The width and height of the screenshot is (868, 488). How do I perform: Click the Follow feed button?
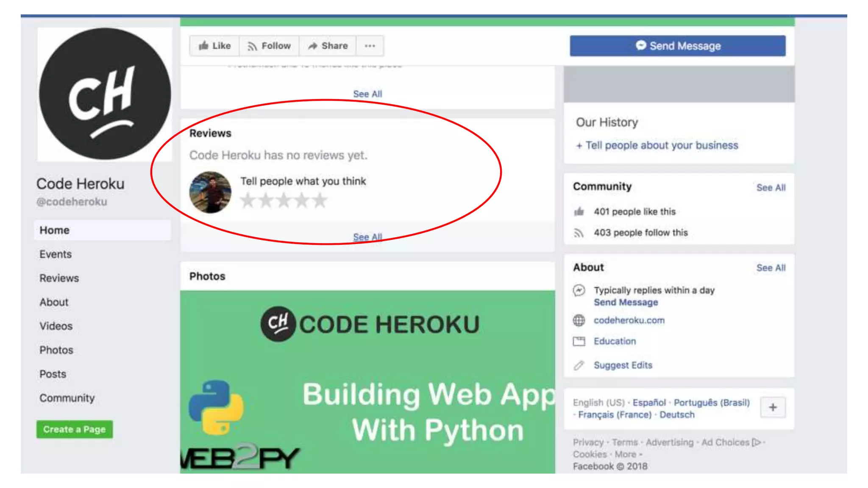(270, 46)
